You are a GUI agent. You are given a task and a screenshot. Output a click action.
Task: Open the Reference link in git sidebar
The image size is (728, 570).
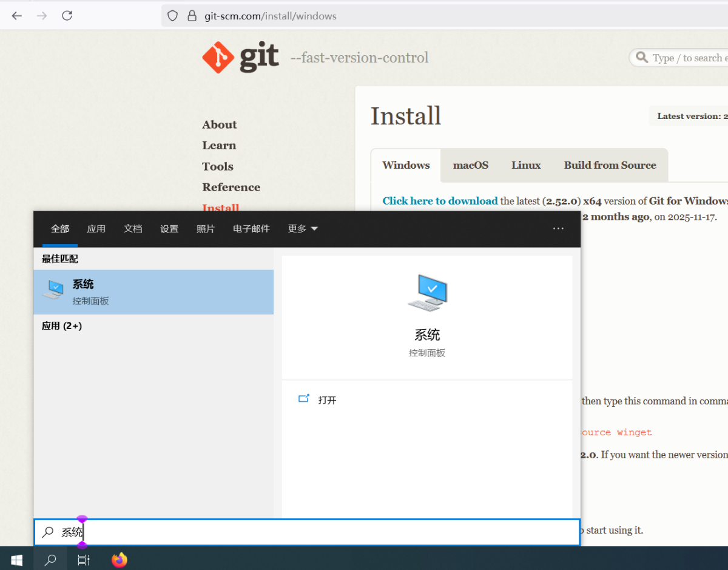pyautogui.click(x=231, y=187)
